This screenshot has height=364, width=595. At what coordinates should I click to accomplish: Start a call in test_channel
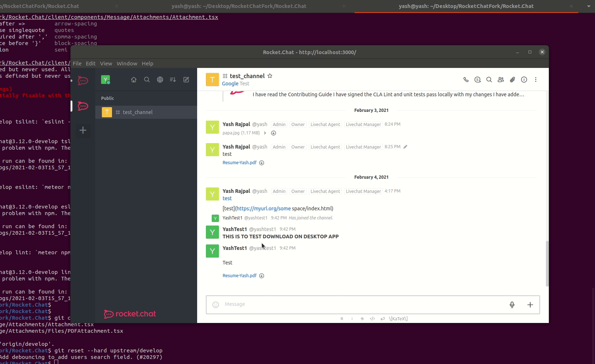coord(466,80)
